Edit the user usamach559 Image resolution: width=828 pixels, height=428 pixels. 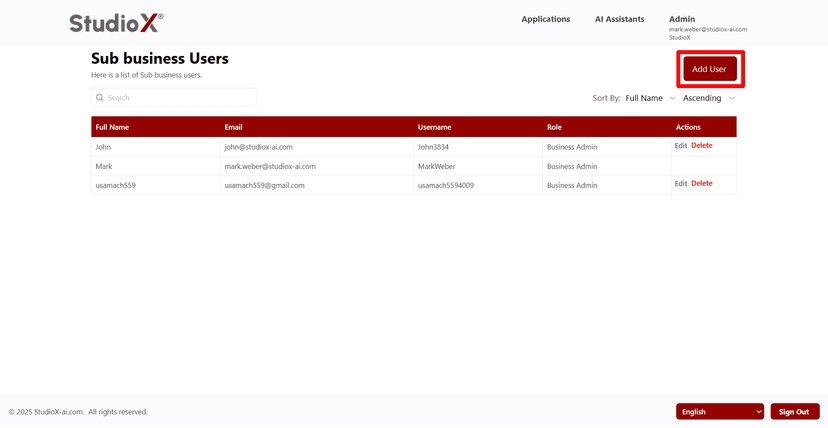(681, 184)
